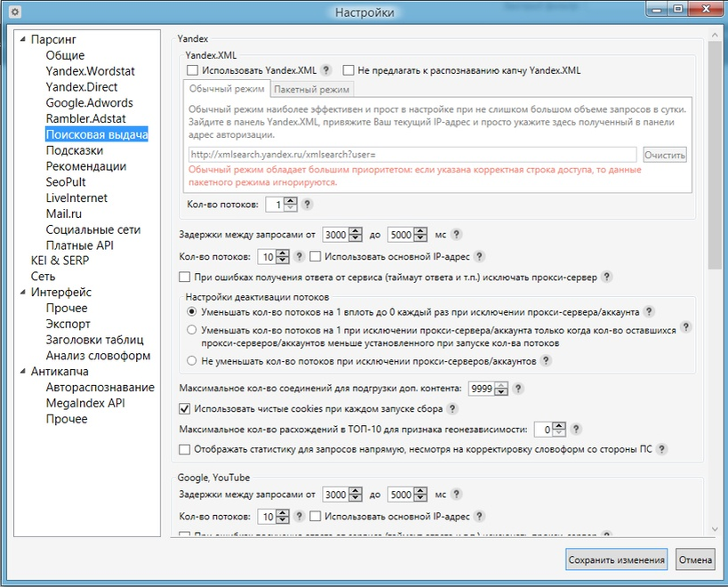Select radio: уменьшать только когда кол-во оставшихся
The height and width of the screenshot is (587, 728).
(191, 330)
